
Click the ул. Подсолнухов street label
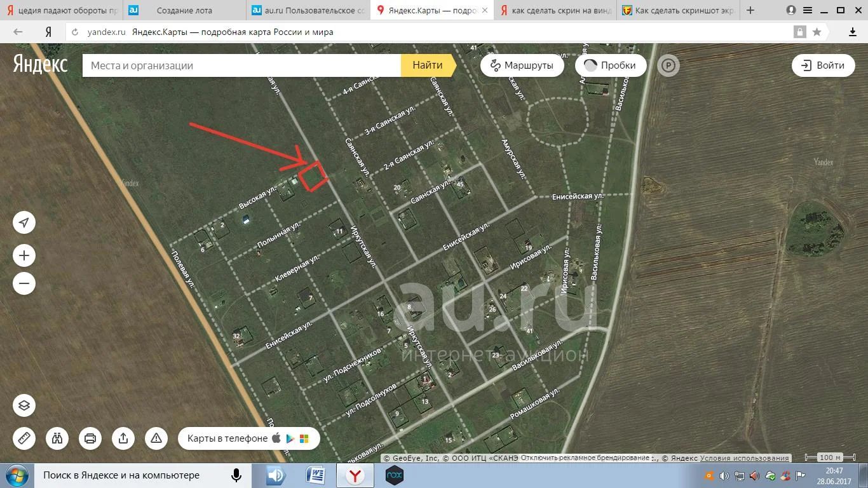click(370, 400)
